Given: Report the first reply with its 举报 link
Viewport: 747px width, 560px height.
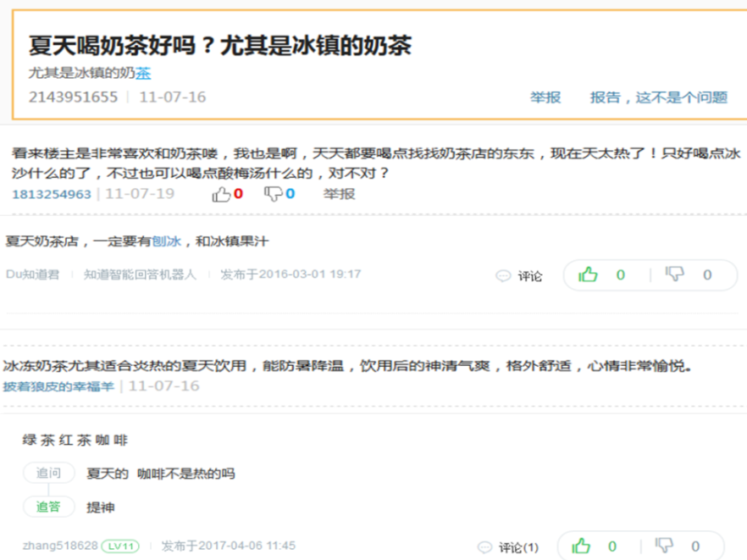Looking at the screenshot, I should [x=340, y=194].
